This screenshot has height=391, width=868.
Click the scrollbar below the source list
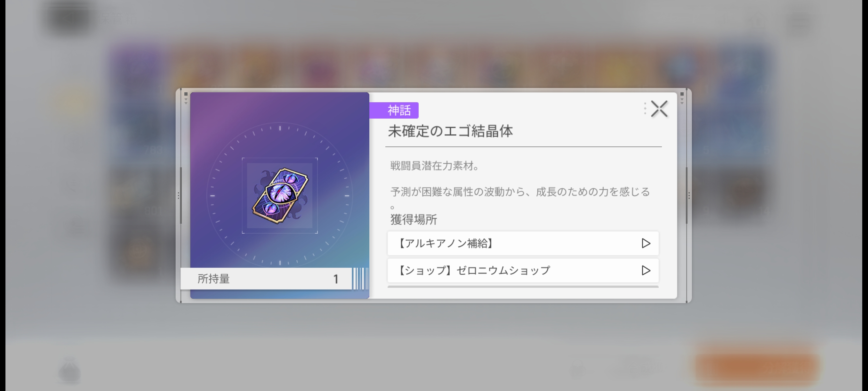click(523, 287)
